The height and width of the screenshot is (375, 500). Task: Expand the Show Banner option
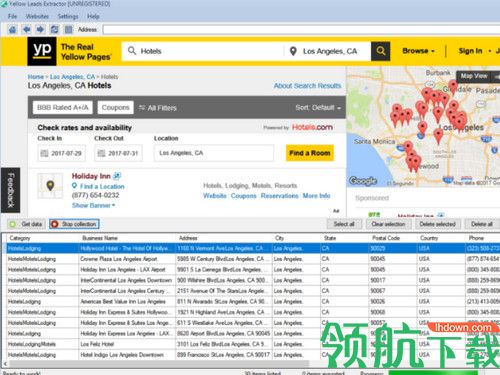[93, 205]
